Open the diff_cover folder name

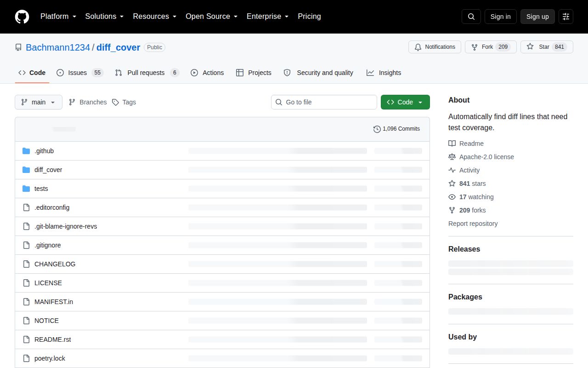click(x=48, y=170)
